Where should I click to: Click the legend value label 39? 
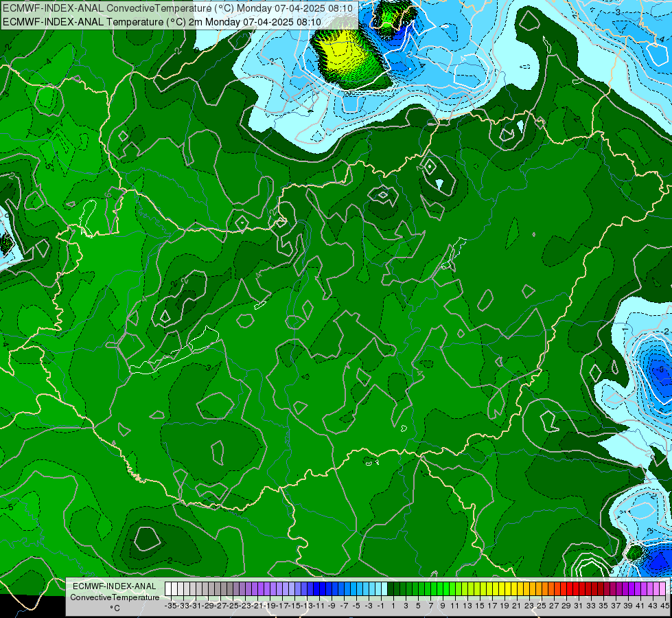(628, 606)
